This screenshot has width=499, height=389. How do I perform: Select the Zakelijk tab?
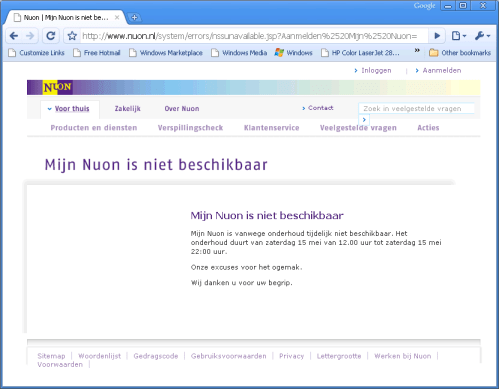(128, 109)
